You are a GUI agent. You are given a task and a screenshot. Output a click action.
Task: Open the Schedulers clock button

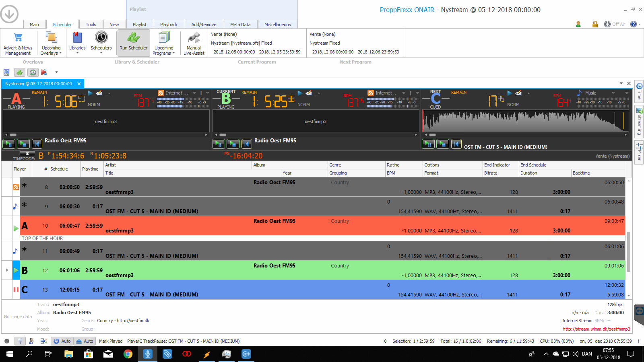coord(101,43)
